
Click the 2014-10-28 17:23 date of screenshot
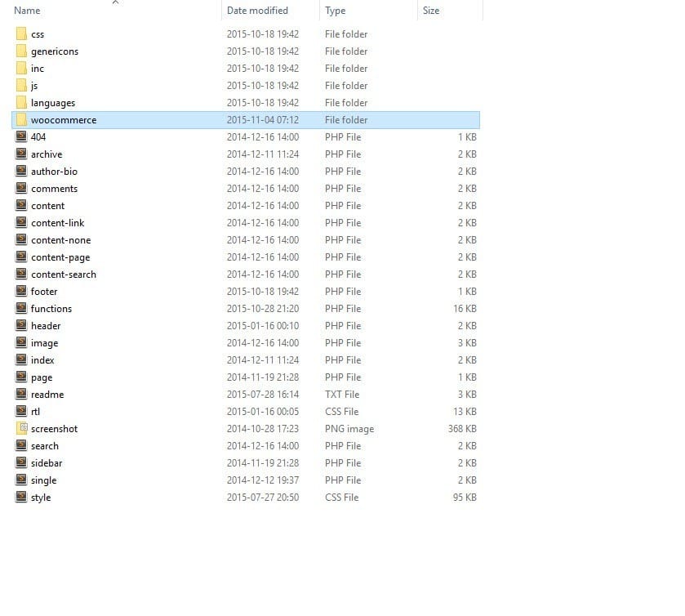point(263,428)
